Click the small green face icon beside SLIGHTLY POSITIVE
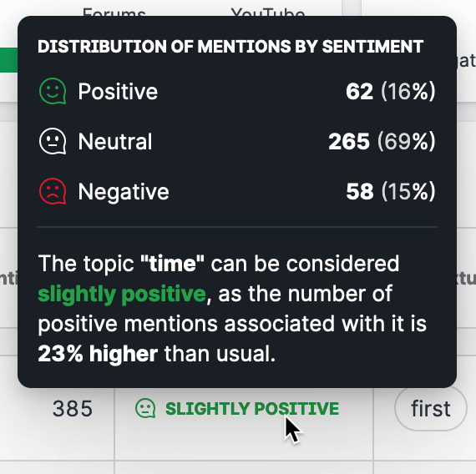This screenshot has width=476, height=474. pos(145,408)
